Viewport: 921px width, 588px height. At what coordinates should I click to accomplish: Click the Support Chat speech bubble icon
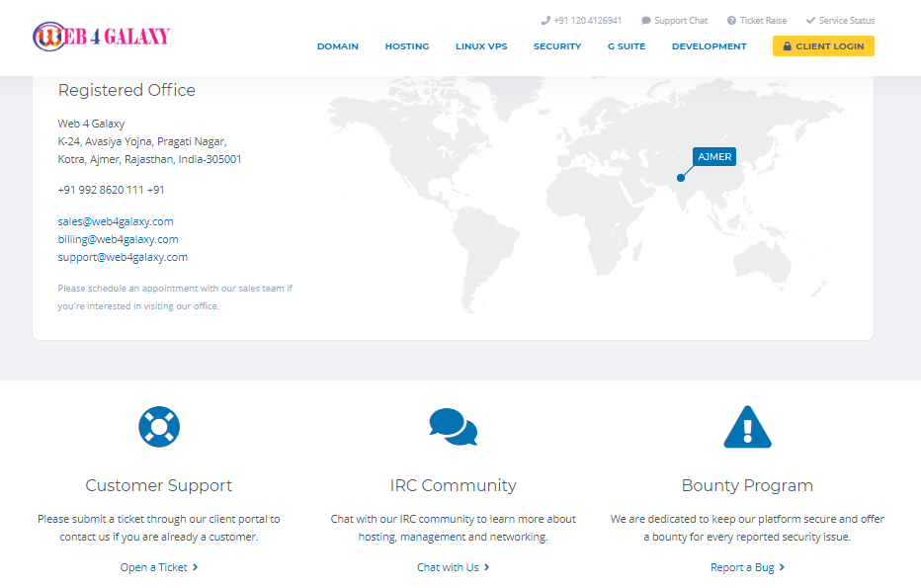tap(646, 21)
